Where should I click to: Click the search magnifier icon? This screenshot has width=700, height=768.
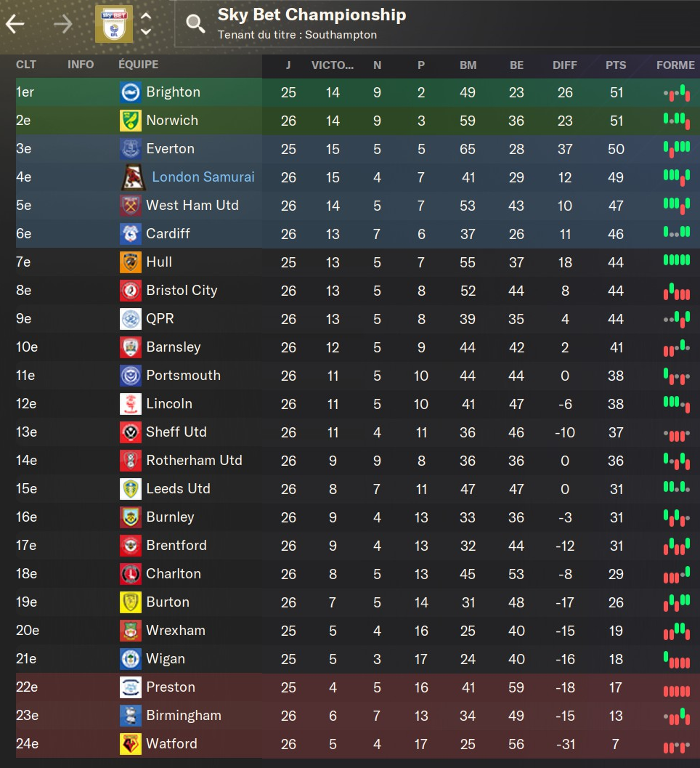(195, 24)
